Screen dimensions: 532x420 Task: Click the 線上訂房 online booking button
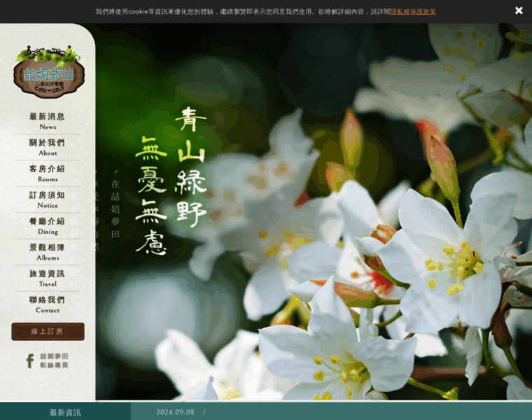pyautogui.click(x=48, y=332)
